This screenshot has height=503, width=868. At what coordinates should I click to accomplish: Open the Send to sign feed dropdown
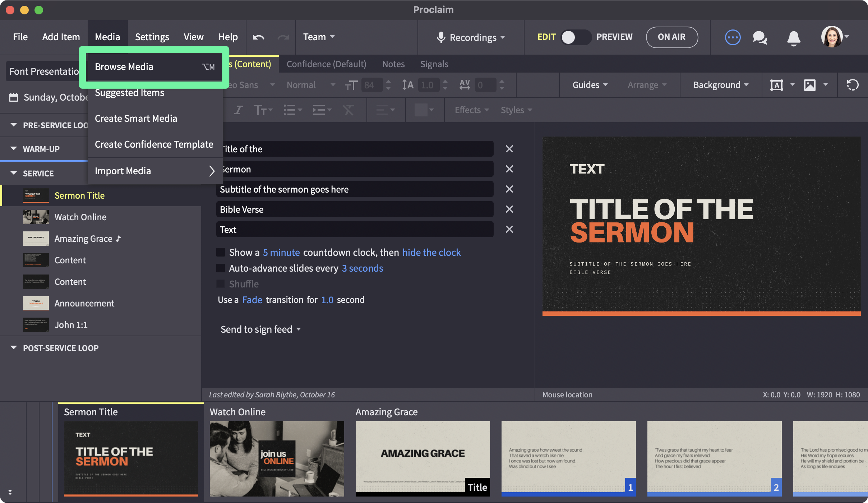coord(260,329)
